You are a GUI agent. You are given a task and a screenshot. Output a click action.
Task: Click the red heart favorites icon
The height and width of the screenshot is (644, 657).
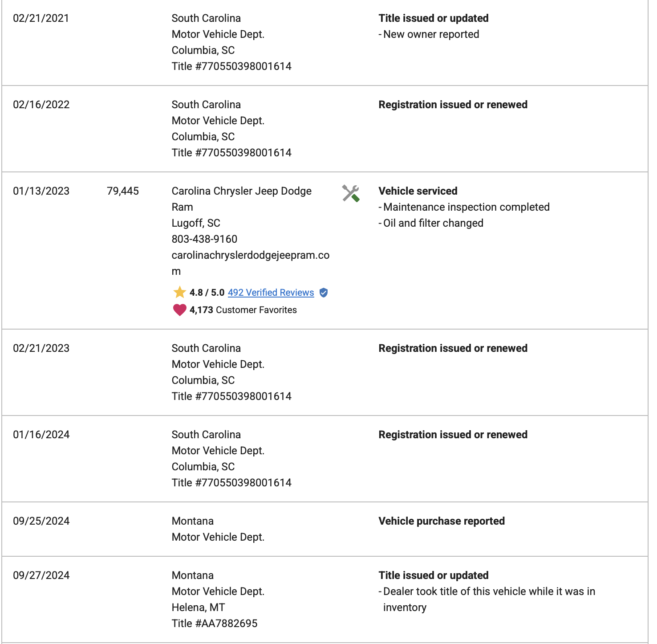[179, 310]
